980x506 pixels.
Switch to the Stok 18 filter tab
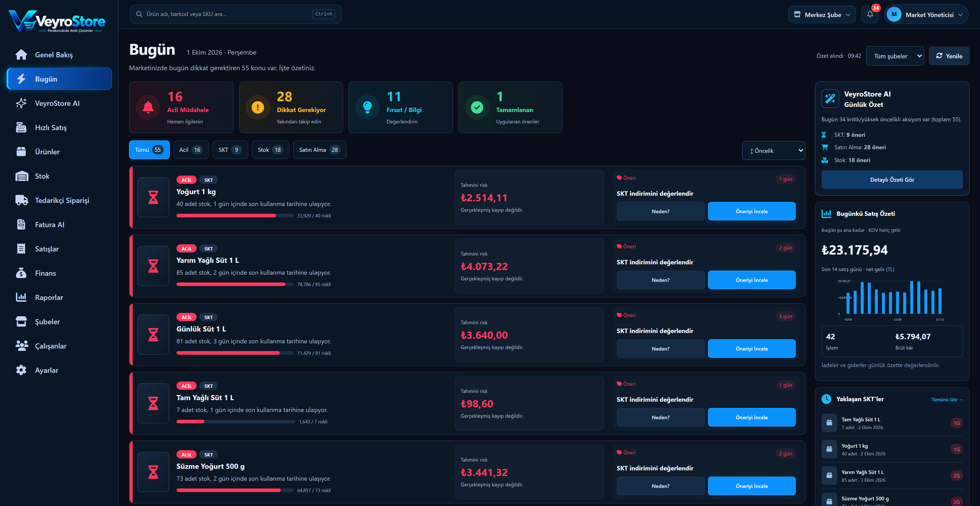click(x=270, y=150)
